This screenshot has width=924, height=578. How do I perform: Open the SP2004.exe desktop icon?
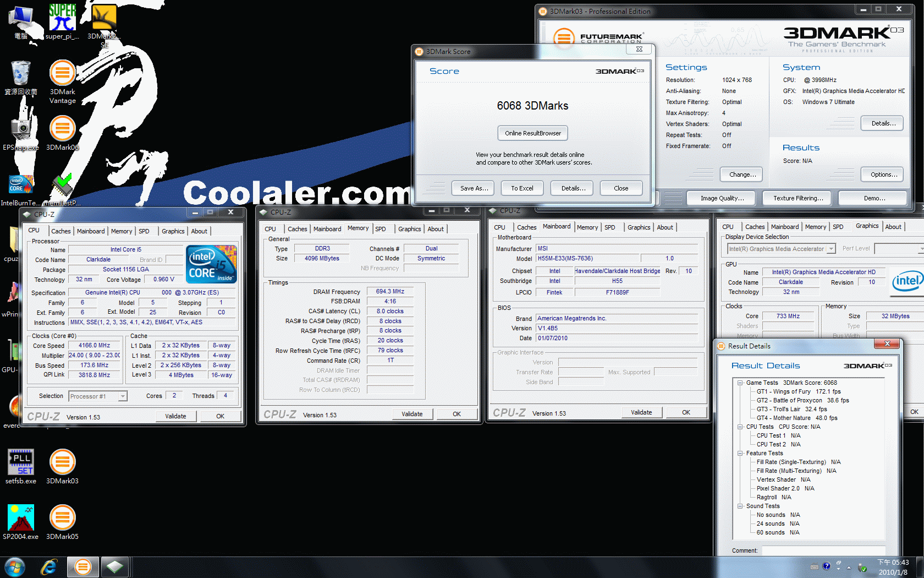pos(21,522)
